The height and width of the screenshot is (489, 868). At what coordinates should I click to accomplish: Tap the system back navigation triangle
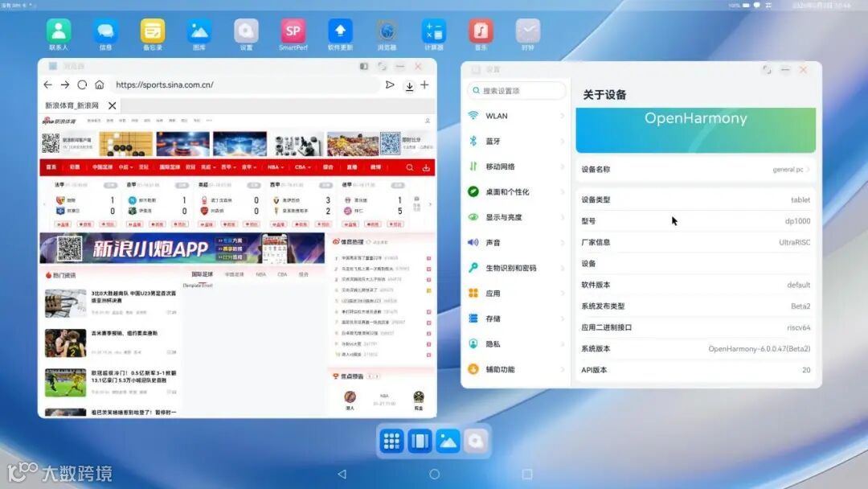point(342,474)
